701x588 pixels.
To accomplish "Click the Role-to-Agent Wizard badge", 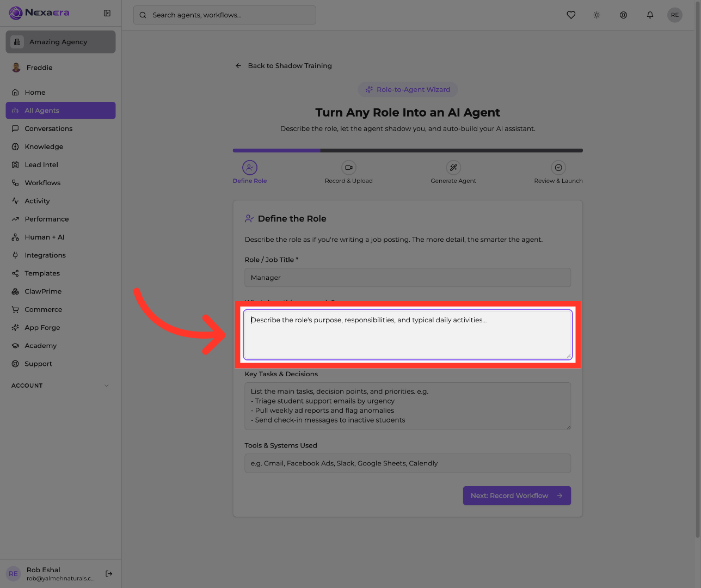I will point(408,90).
